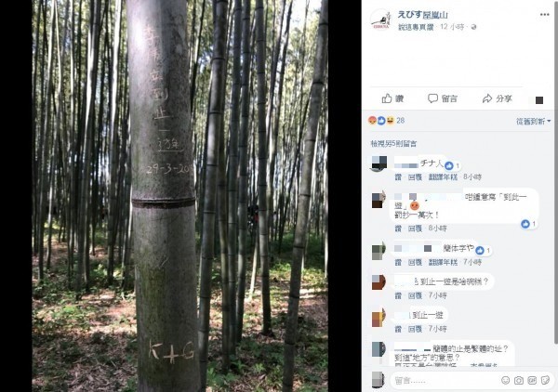Open the 從舊到新 sort order dropdown
The height and width of the screenshot is (392, 558).
point(533,122)
